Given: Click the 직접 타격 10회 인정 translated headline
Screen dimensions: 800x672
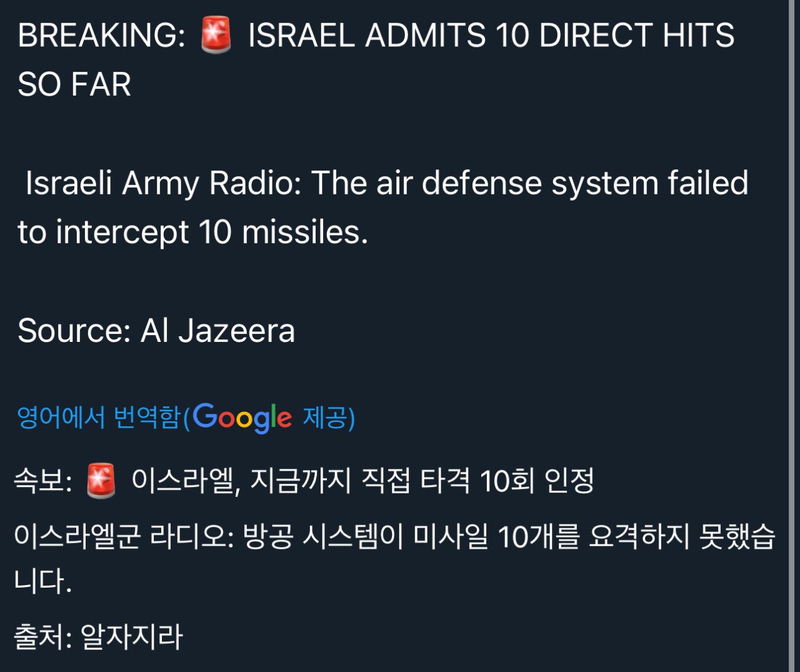Looking at the screenshot, I should pyautogui.click(x=478, y=481).
